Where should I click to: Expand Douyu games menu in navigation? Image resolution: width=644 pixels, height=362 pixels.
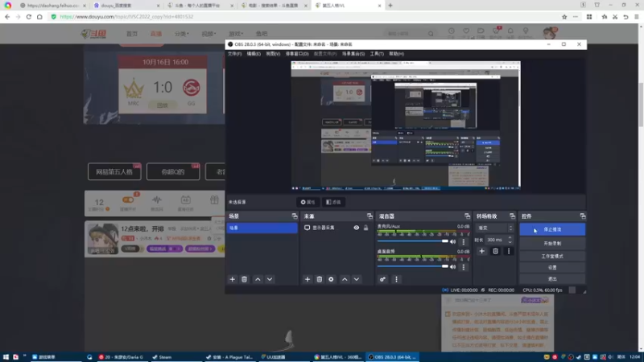(236, 34)
